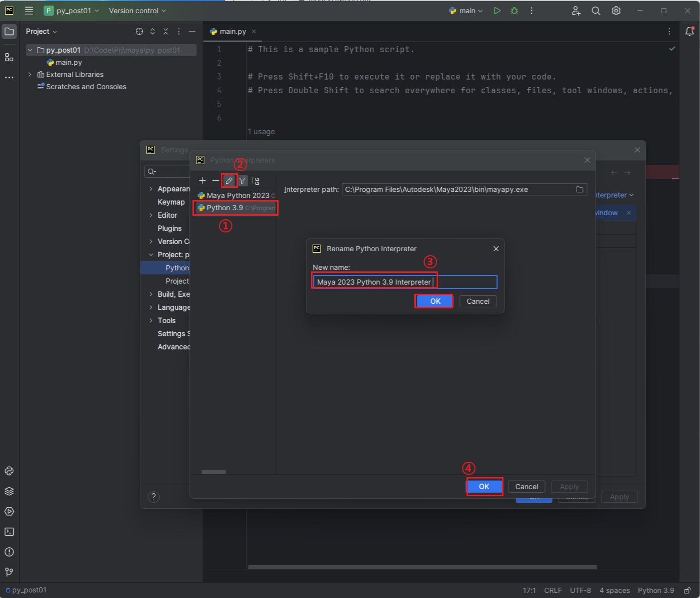The image size is (700, 598).
Task: Open py_post01 project dropdown
Action: point(71,11)
